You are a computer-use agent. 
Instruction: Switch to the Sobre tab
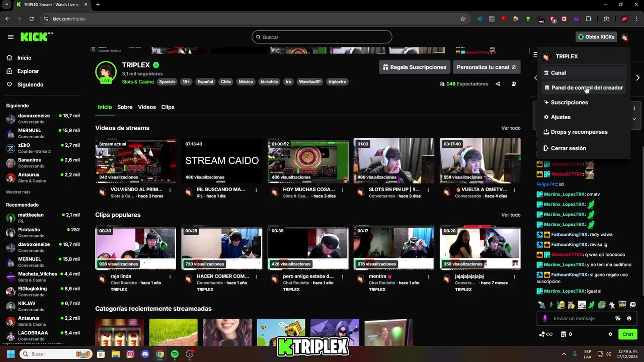(x=125, y=107)
